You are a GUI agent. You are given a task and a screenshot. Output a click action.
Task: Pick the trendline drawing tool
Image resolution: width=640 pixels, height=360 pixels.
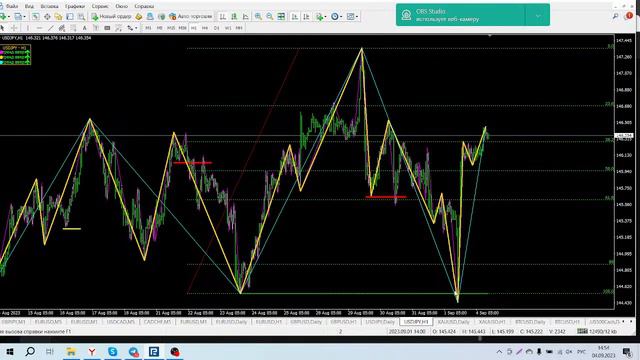tap(51, 28)
